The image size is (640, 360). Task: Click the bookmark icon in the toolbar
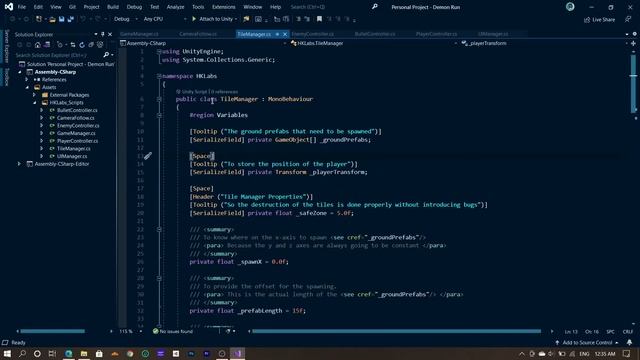click(x=319, y=19)
